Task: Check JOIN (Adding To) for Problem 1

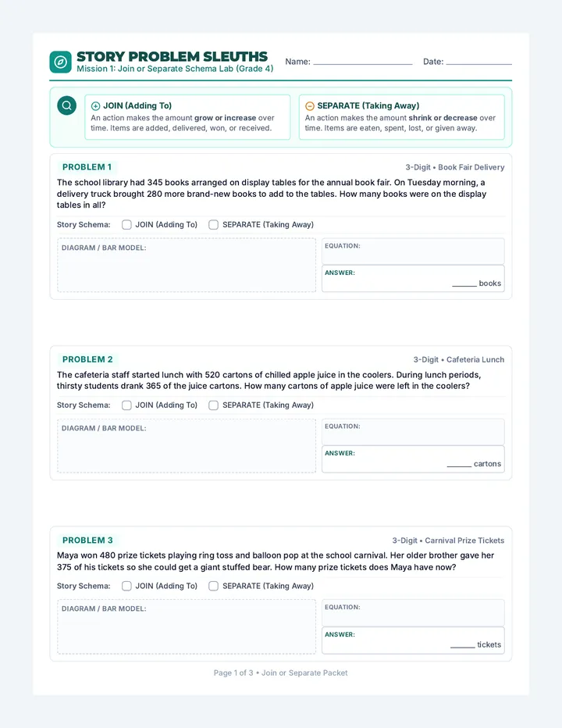Action: click(x=126, y=225)
